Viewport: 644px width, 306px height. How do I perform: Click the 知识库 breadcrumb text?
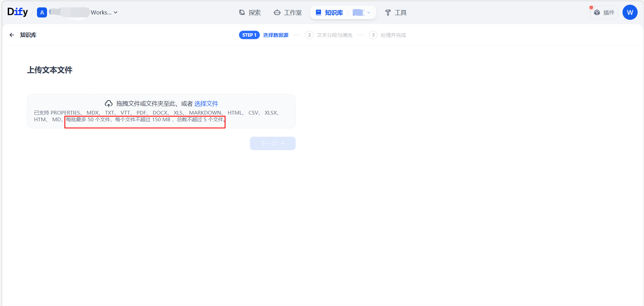pos(28,35)
